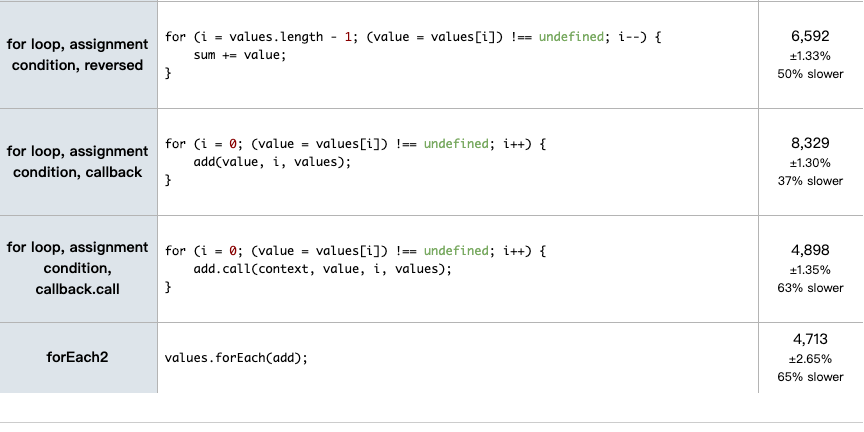
Task: Click the "50% slower" text
Action: [x=810, y=74]
